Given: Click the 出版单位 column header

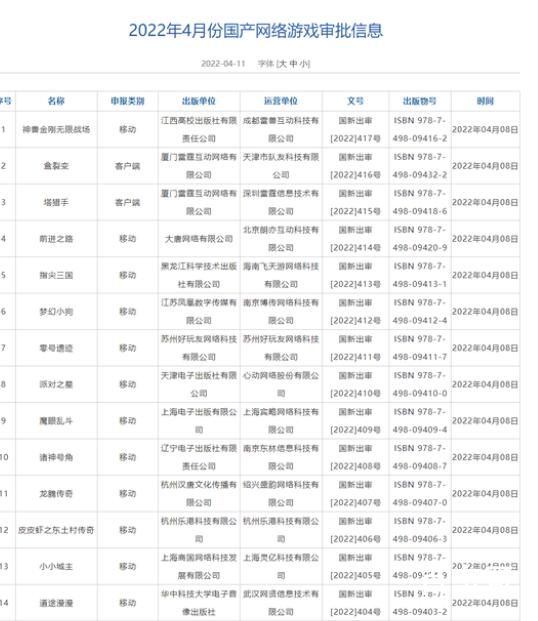Looking at the screenshot, I should click(199, 101).
